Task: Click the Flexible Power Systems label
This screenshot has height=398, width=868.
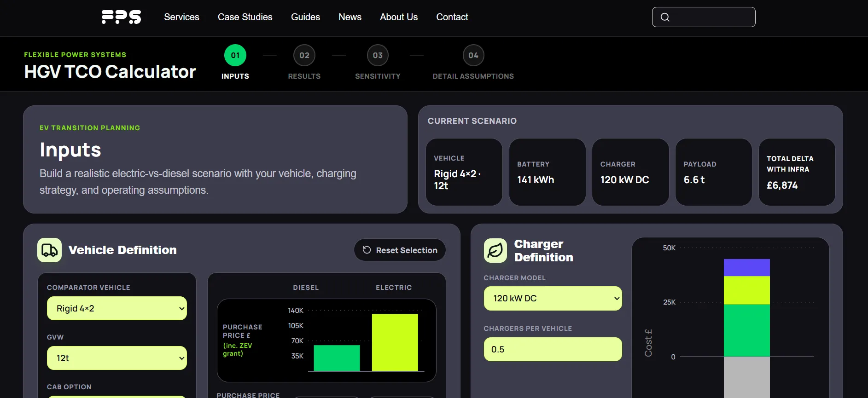Action: pos(75,54)
